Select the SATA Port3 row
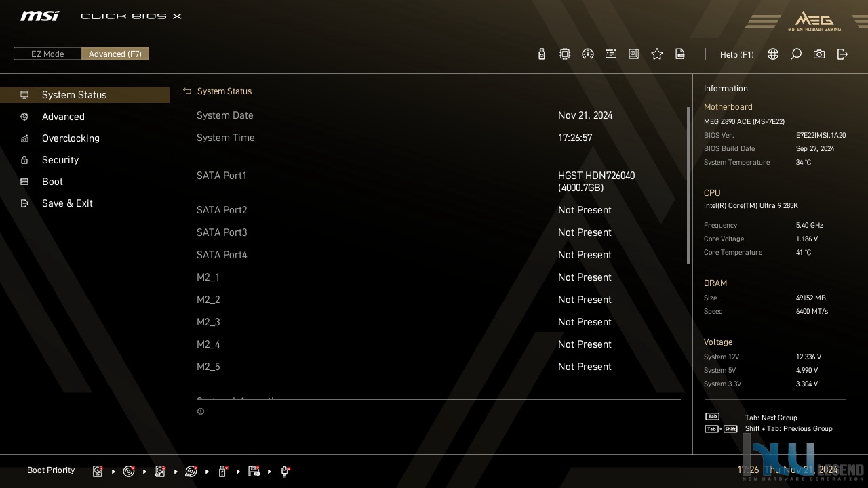 [x=439, y=232]
